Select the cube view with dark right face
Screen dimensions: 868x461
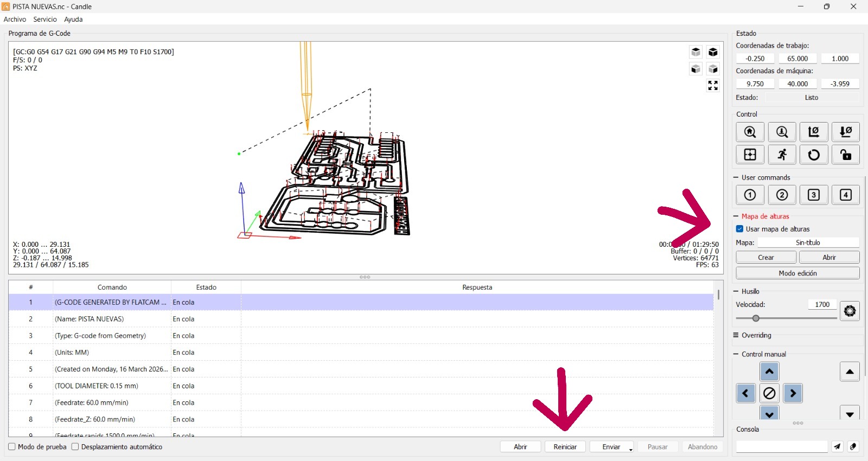click(x=713, y=69)
